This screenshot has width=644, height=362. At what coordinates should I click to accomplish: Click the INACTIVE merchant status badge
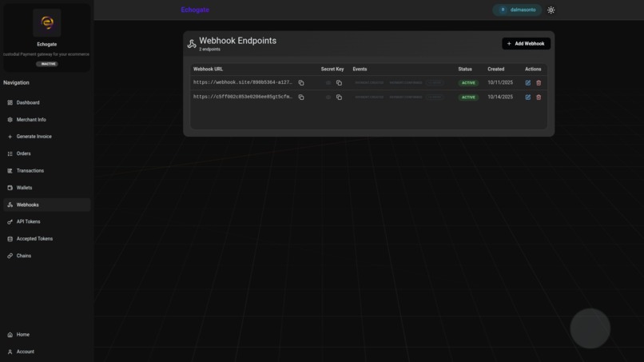click(x=47, y=64)
